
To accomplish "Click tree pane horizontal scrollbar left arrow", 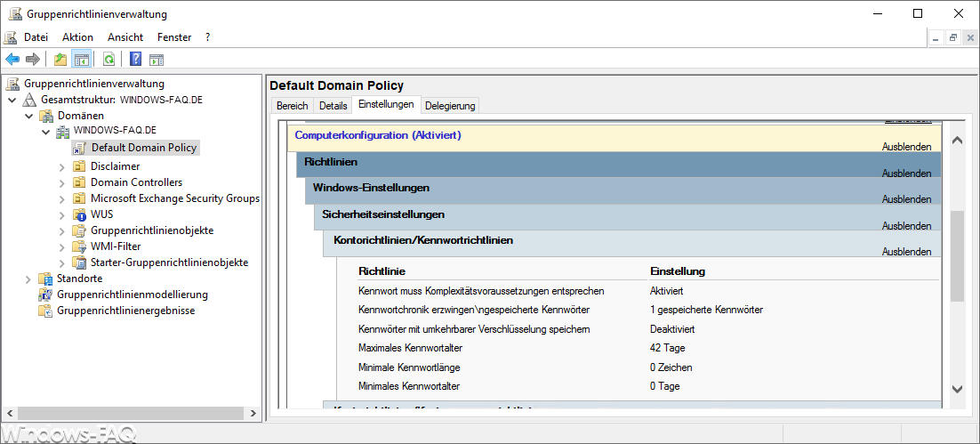I will point(8,414).
